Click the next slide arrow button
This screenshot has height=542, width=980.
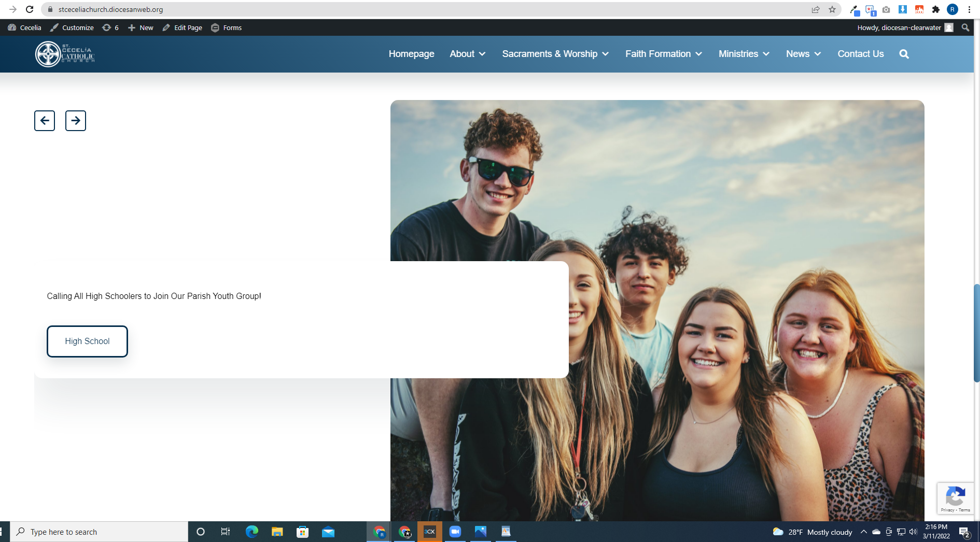tap(76, 121)
